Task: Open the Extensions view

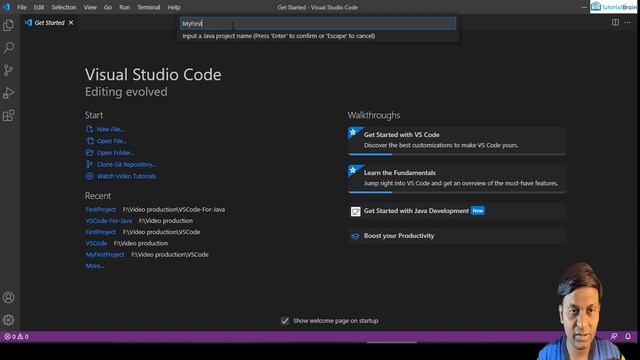Action: (8, 116)
